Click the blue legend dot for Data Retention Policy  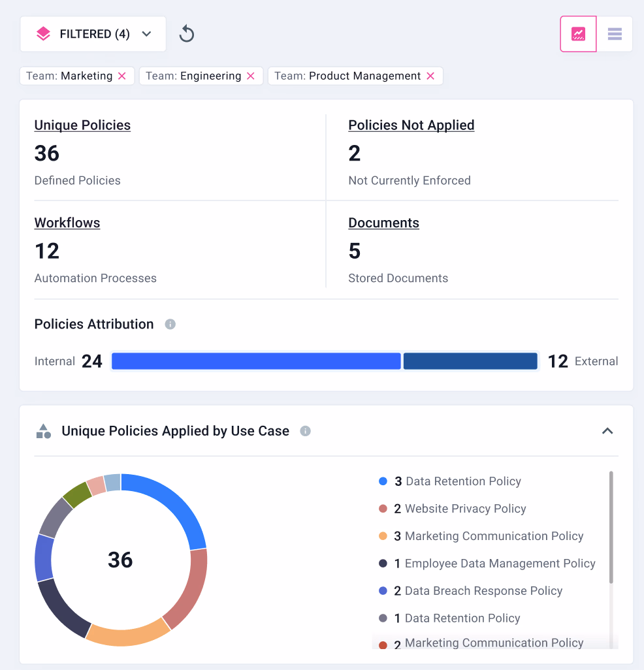(x=381, y=481)
